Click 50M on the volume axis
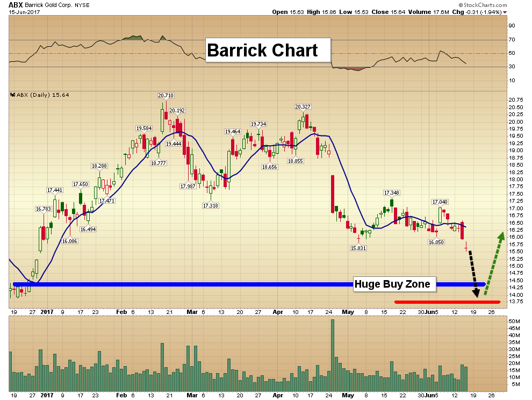The width and height of the screenshot is (532, 400). pos(514,321)
